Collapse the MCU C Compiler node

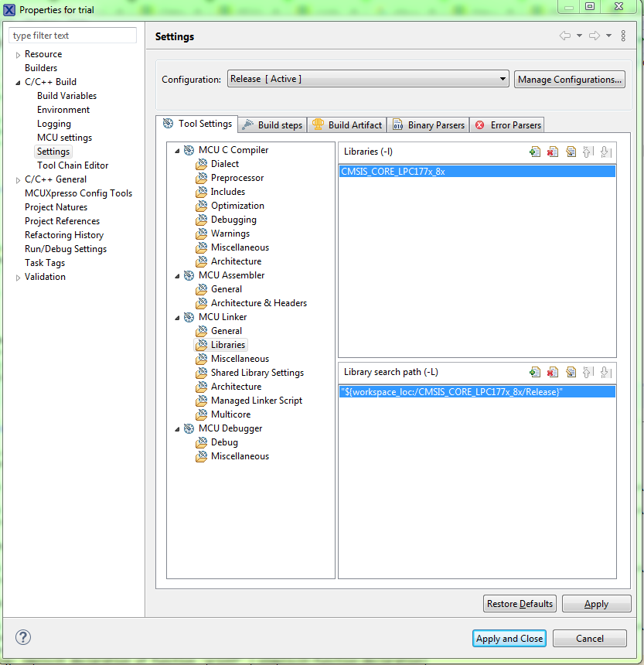coord(177,151)
